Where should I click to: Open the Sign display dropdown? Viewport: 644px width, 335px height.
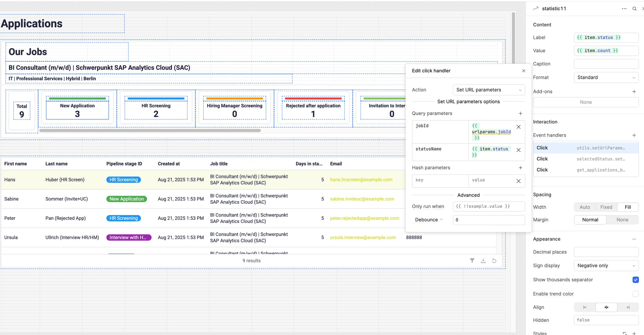coord(606,266)
